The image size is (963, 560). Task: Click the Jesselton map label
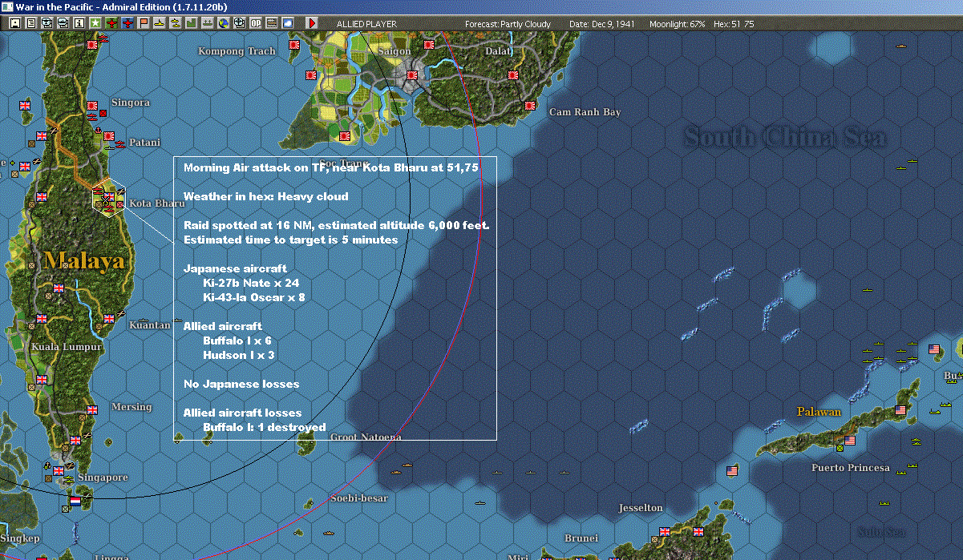point(641,508)
